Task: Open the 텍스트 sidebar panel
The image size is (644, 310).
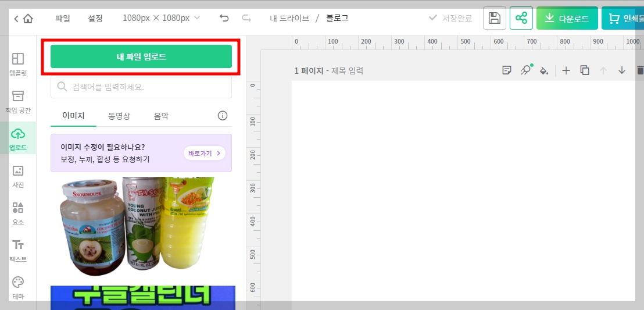Action: click(18, 251)
